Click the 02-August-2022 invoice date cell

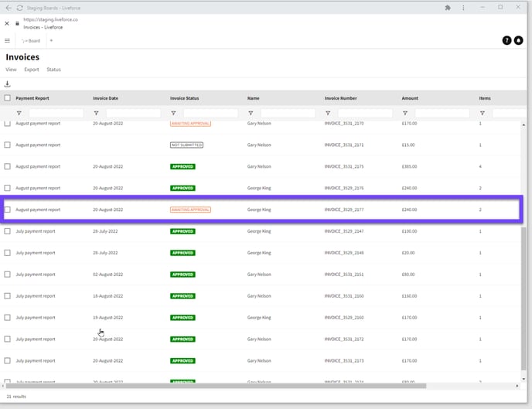coord(108,274)
